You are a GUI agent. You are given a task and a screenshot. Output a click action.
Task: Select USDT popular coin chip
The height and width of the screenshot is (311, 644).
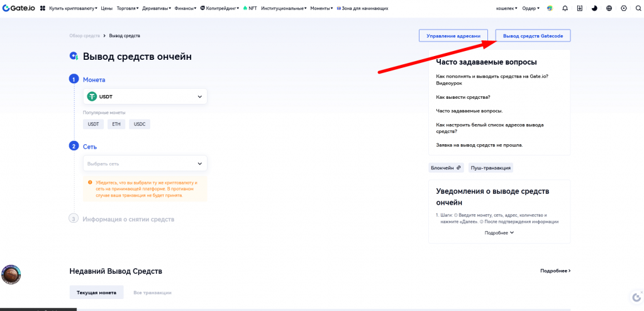[93, 124]
